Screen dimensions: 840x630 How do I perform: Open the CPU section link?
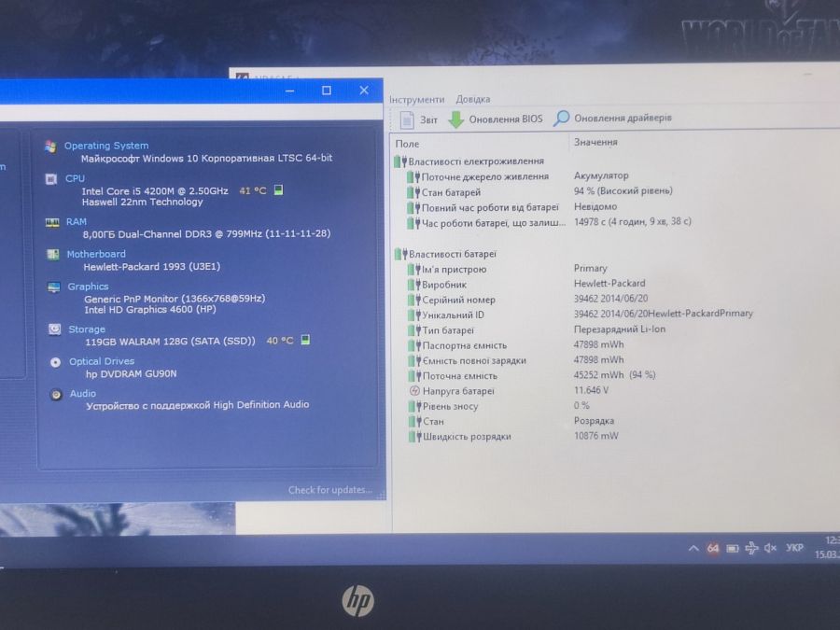[75, 178]
